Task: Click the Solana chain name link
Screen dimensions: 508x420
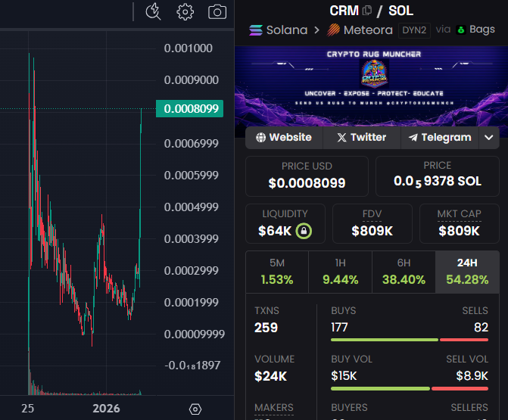Action: 287,30
